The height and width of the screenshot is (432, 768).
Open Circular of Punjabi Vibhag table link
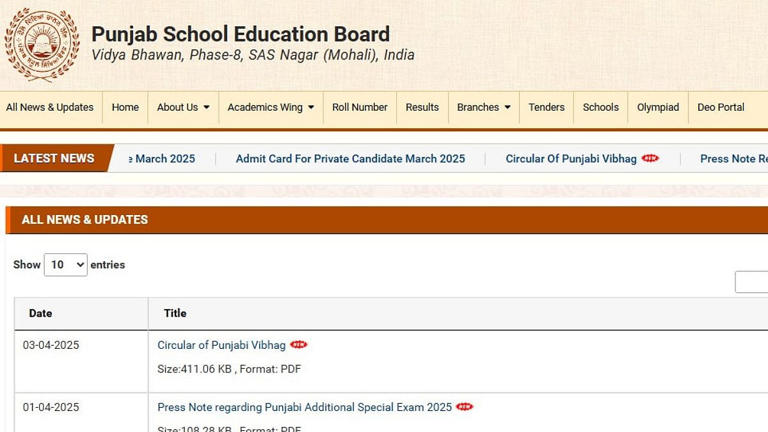click(x=221, y=345)
